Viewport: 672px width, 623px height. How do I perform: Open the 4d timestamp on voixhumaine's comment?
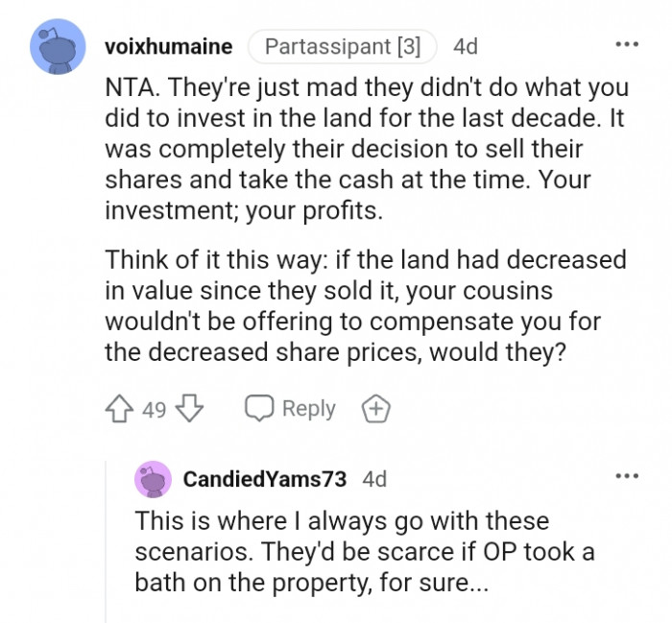click(465, 45)
